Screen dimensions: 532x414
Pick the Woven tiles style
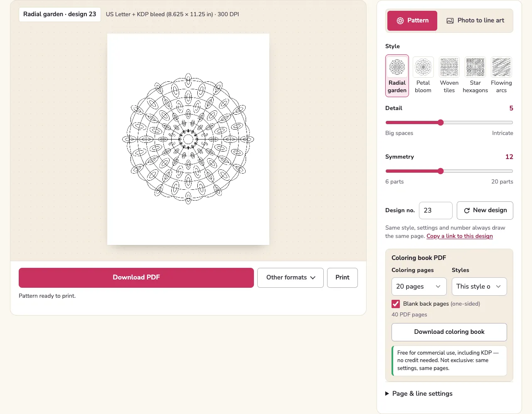[449, 76]
